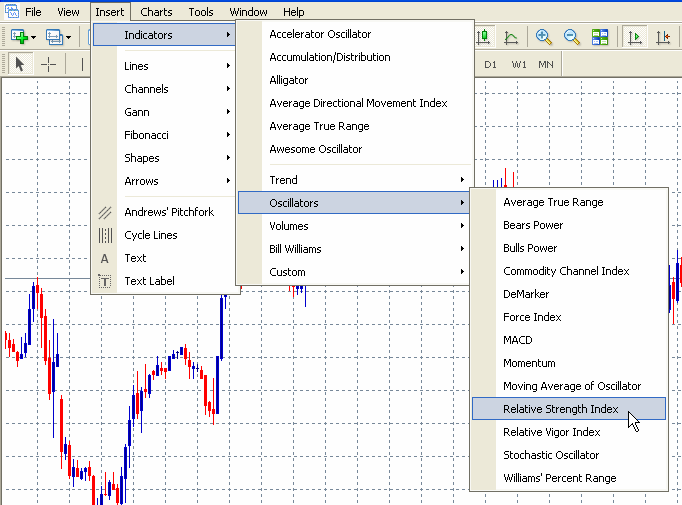Select DeMarker oscillator
The height and width of the screenshot is (505, 682).
[x=569, y=294]
